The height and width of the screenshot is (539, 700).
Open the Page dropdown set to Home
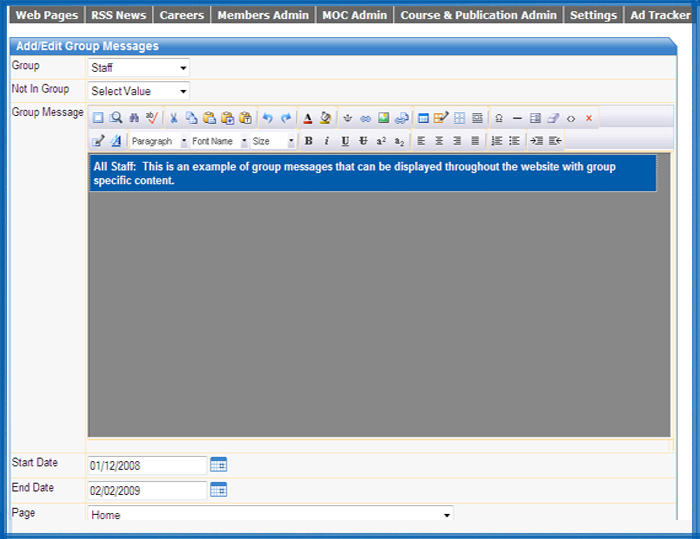[x=271, y=514]
